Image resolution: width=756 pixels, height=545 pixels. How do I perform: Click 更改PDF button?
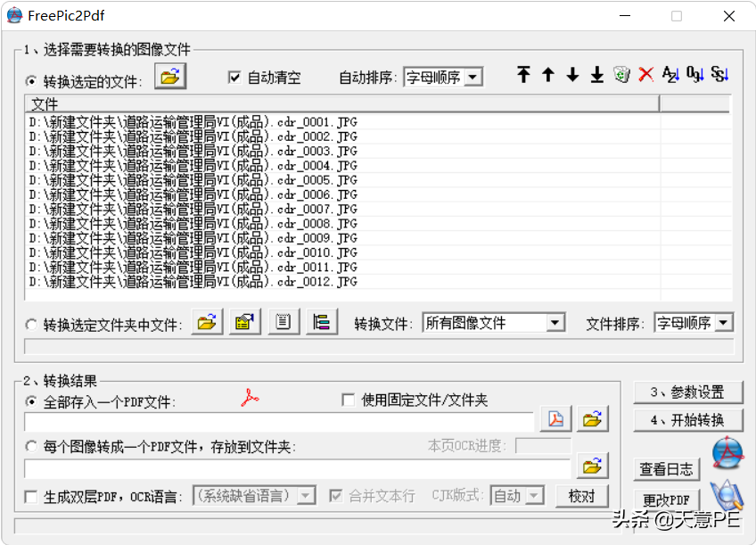coord(666,500)
